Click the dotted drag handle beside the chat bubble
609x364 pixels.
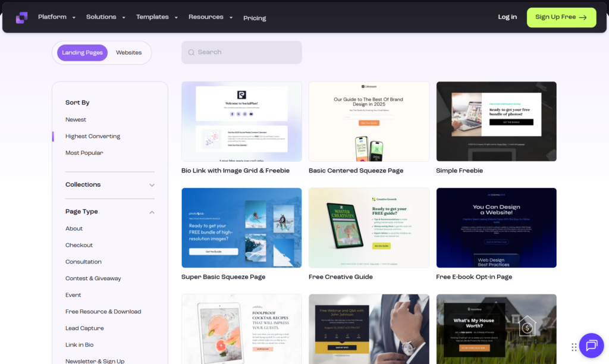pos(574,346)
